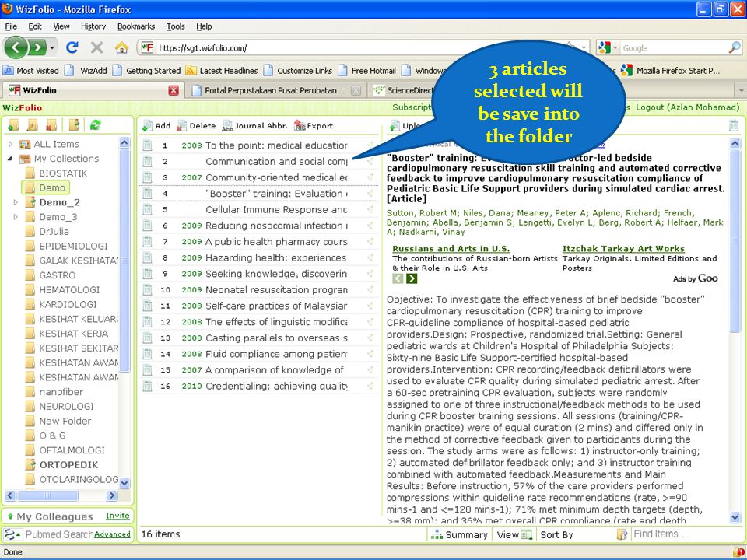The image size is (747, 560).
Task: Click the browser Back button
Action: pos(16,47)
